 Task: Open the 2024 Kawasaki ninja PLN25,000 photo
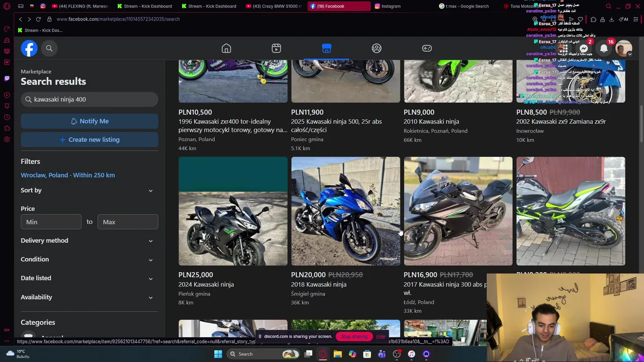point(233,211)
